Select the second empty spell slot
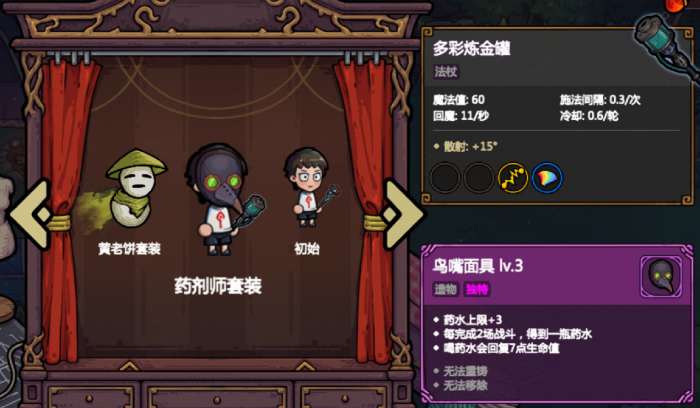The height and width of the screenshot is (408, 700). tap(479, 178)
